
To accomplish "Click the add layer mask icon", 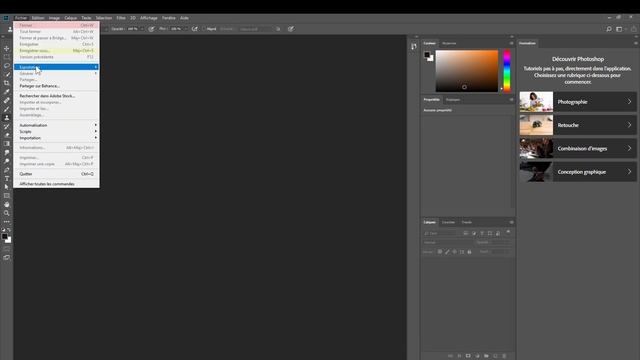I will [x=468, y=356].
